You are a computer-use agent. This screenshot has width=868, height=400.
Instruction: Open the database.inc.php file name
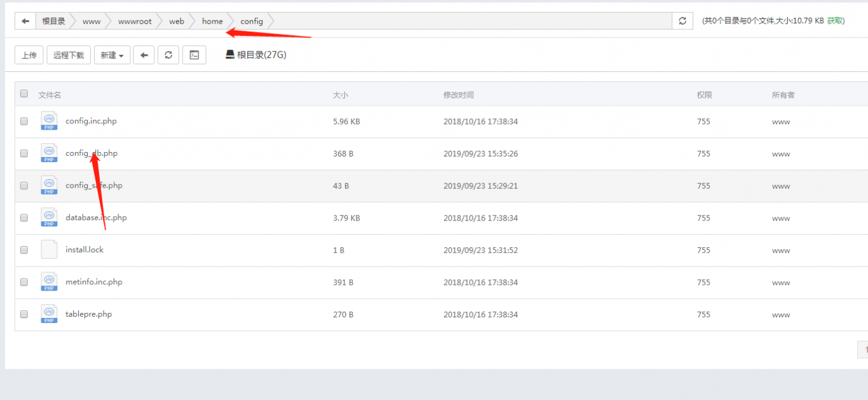(96, 217)
